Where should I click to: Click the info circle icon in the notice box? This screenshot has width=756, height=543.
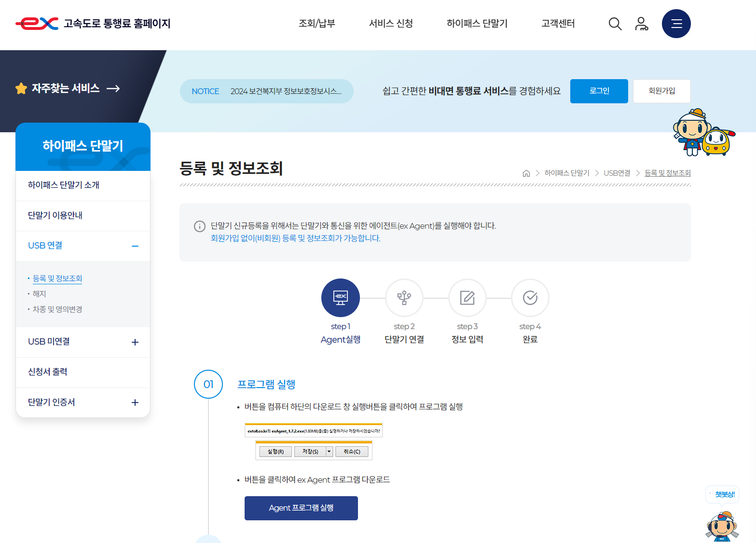click(x=200, y=226)
